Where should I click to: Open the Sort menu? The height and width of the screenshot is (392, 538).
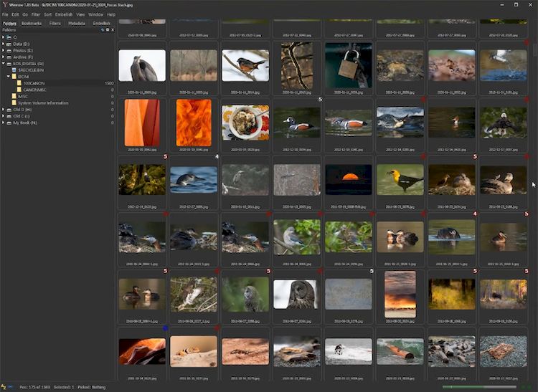click(47, 14)
